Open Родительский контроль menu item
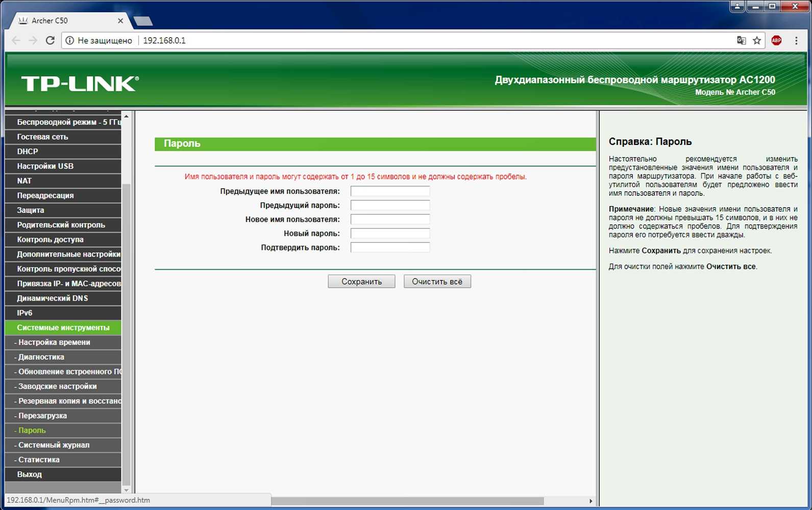Image resolution: width=812 pixels, height=510 pixels. tap(63, 225)
